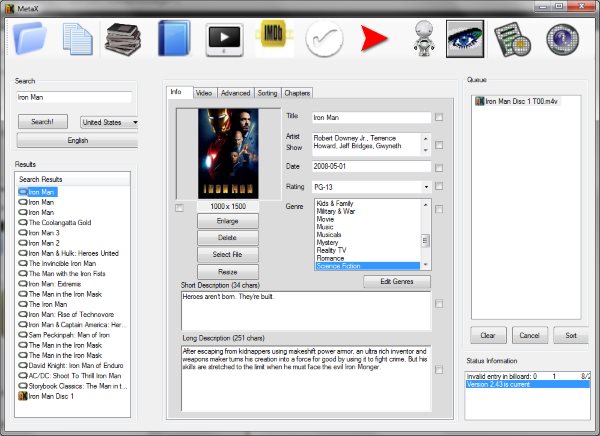
Task: Select The Coolangatta Gold result
Action: pos(55,222)
